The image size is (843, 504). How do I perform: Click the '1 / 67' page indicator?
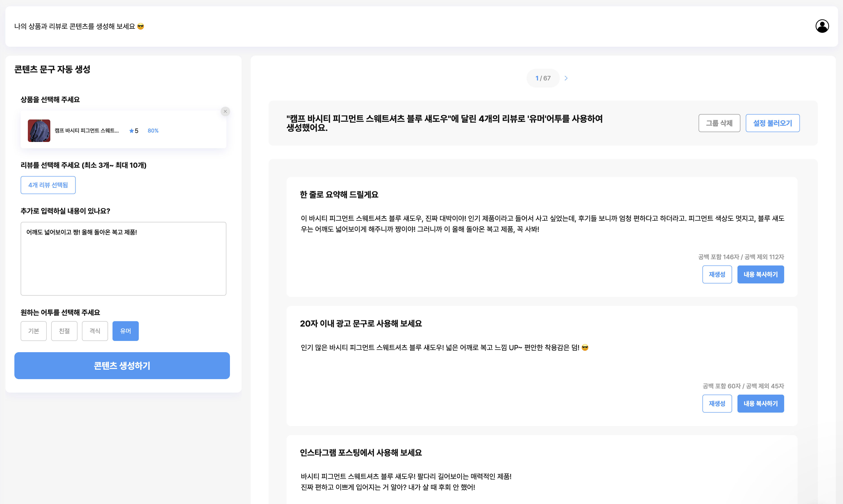pyautogui.click(x=543, y=78)
